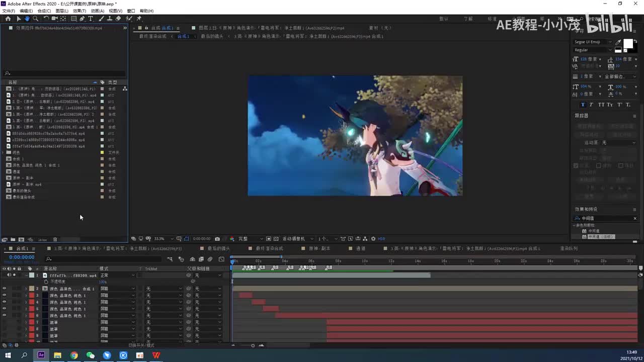Open the motion source dropdown in Tracker
The height and width of the screenshot is (362, 644).
pos(619,143)
